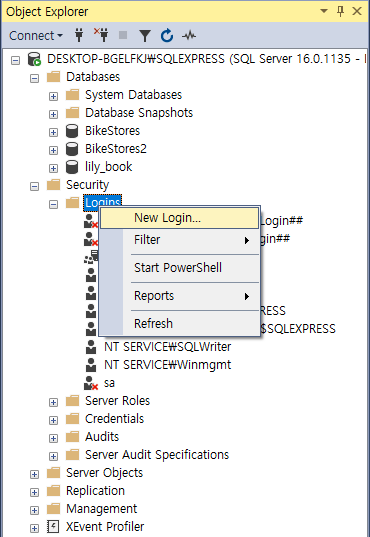Click the Management folder icon
The width and height of the screenshot is (370, 537).
pyautogui.click(x=53, y=509)
